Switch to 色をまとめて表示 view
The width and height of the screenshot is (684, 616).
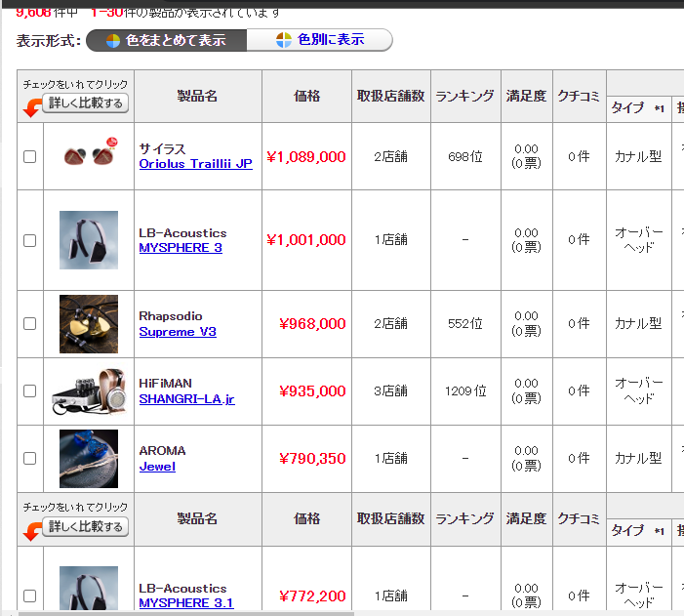[x=166, y=40]
